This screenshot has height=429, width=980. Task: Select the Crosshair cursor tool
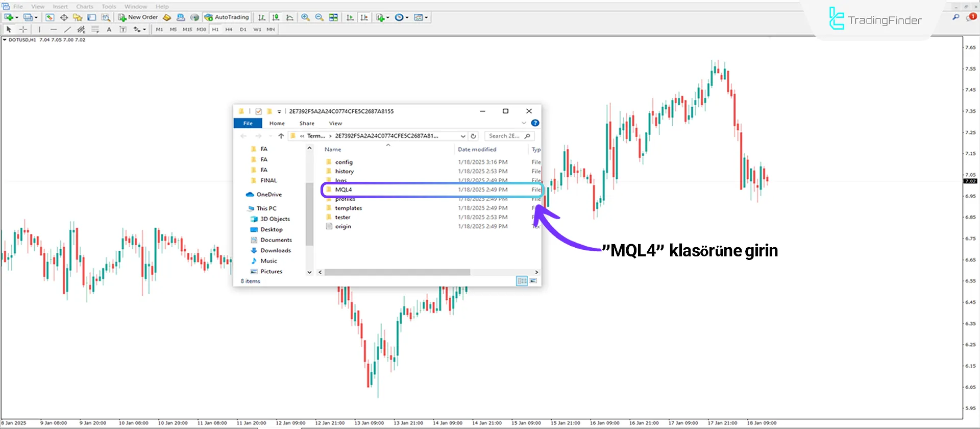(23, 30)
